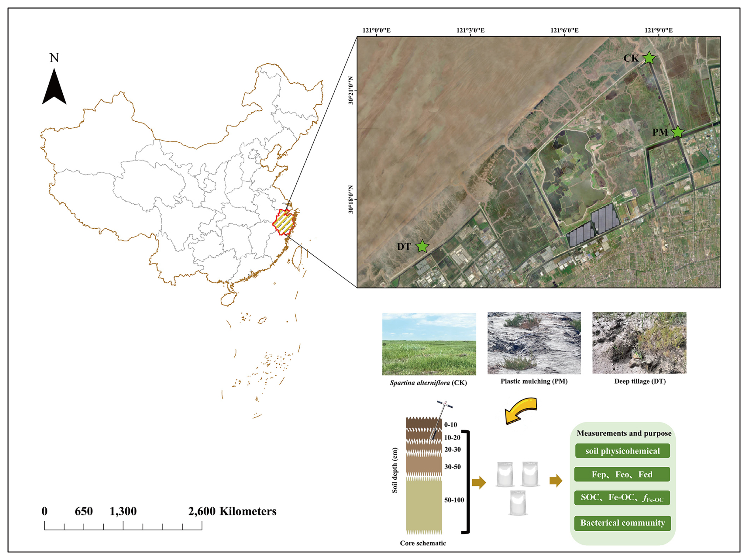The image size is (748, 560).
Task: Click the soil corer tool in core schematic
Action: tap(440, 420)
